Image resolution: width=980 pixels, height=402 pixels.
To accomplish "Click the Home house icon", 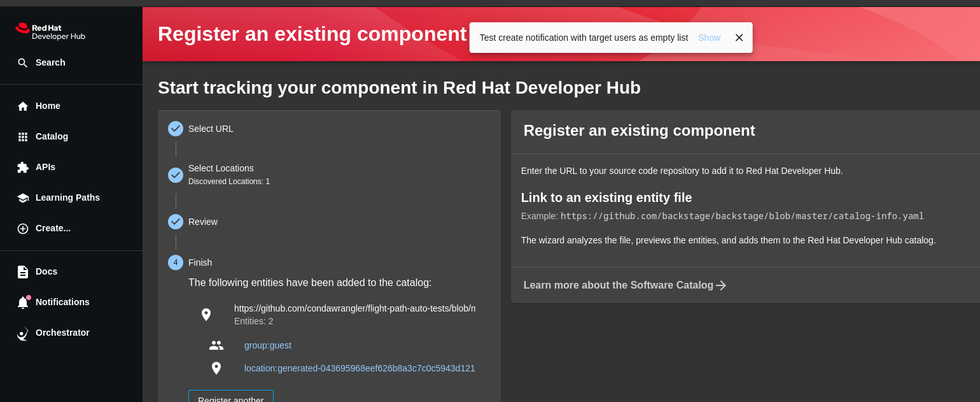I will tap(23, 106).
